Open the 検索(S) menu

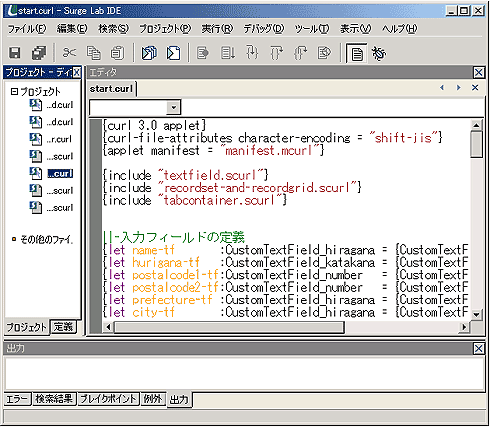[x=113, y=29]
